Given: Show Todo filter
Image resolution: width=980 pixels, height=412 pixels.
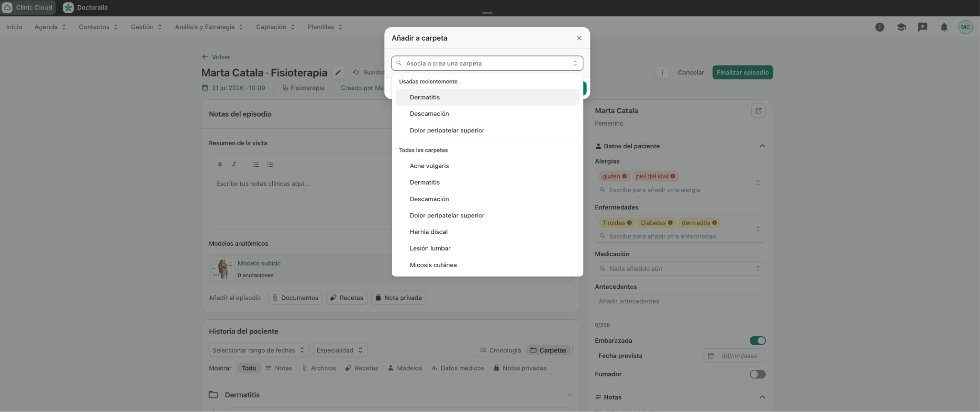Looking at the screenshot, I should point(249,368).
